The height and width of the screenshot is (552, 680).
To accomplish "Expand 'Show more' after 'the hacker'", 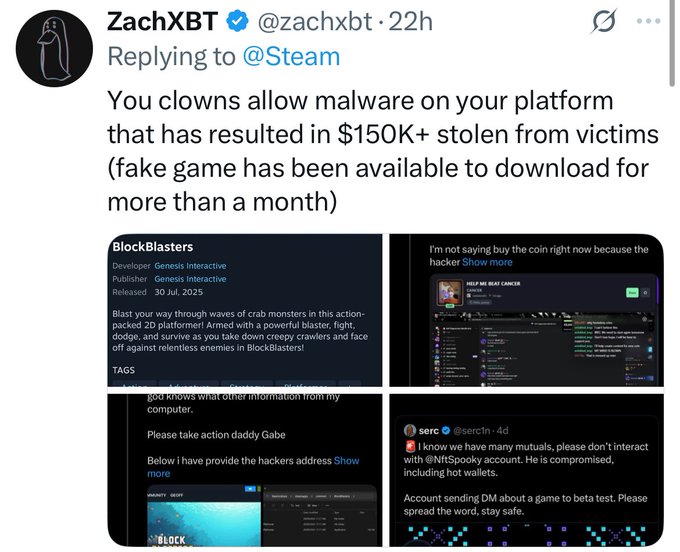I will [487, 262].
